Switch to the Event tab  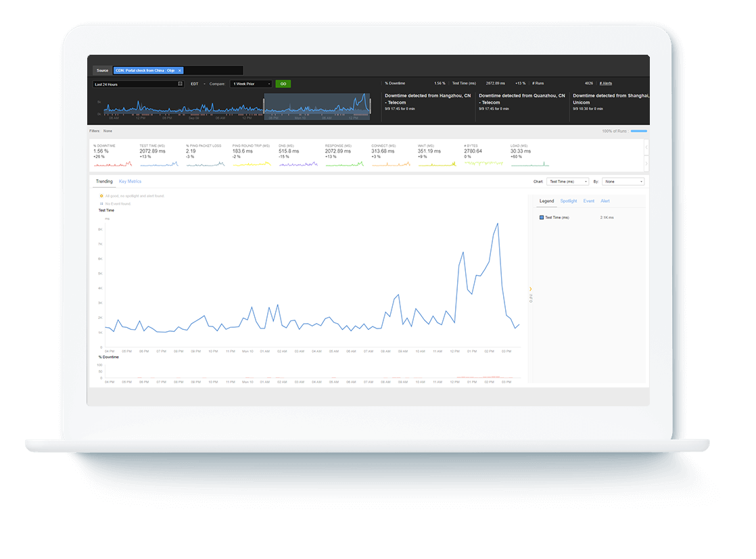pos(589,201)
